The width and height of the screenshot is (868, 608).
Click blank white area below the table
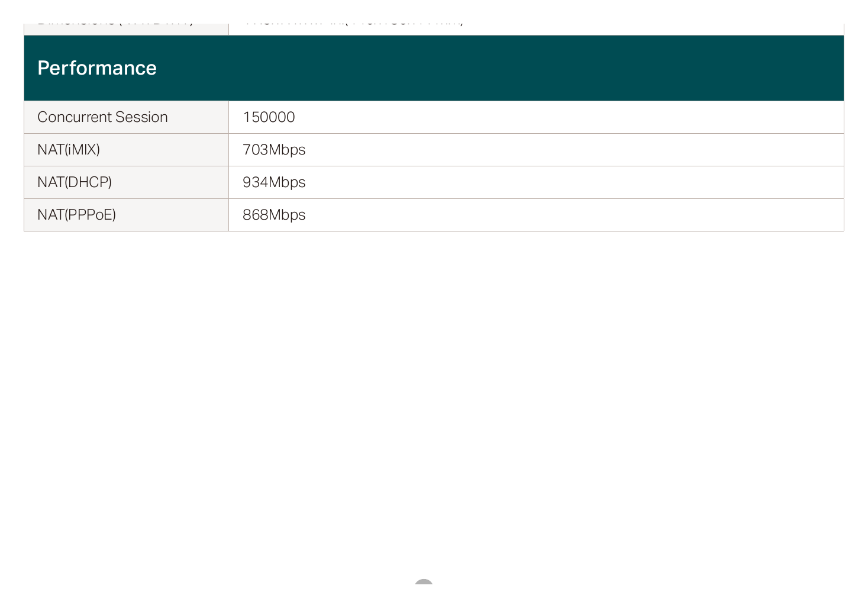click(434, 403)
